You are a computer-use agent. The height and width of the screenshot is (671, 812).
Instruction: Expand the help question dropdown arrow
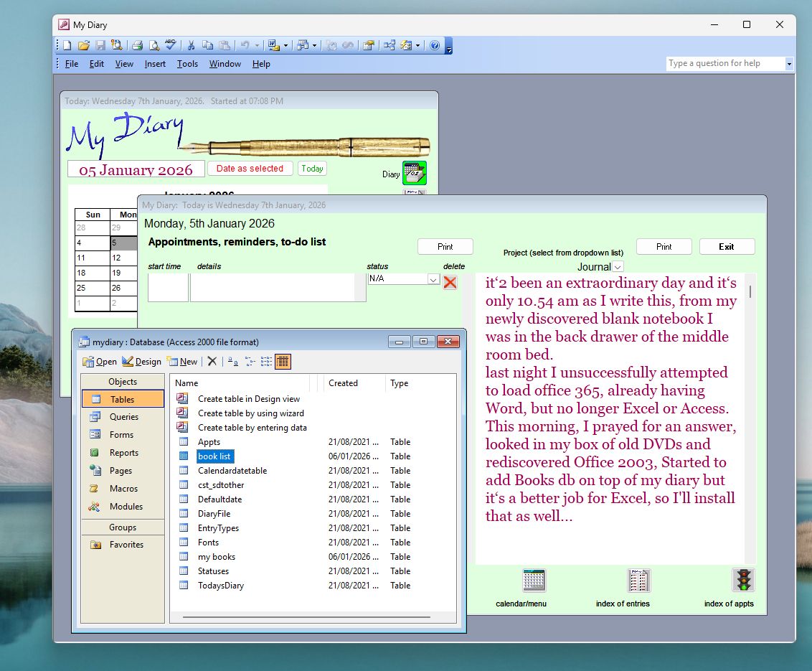[789, 64]
